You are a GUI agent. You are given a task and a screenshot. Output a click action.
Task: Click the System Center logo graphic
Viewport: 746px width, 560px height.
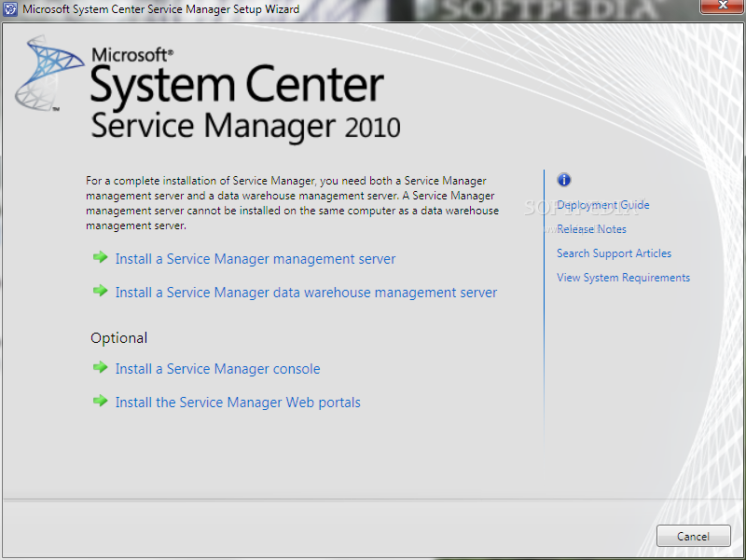click(48, 74)
